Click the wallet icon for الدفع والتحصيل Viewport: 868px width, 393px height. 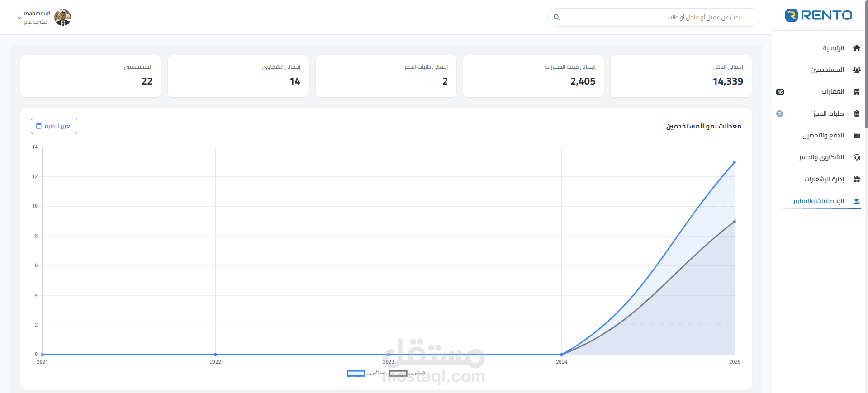point(856,136)
